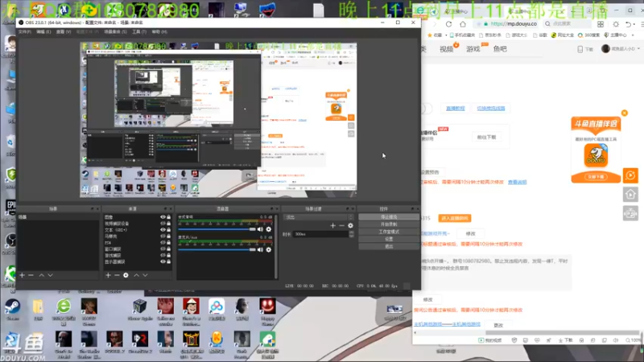Open 直播教程 link on Douyu page
644x362 pixels.
455,109
